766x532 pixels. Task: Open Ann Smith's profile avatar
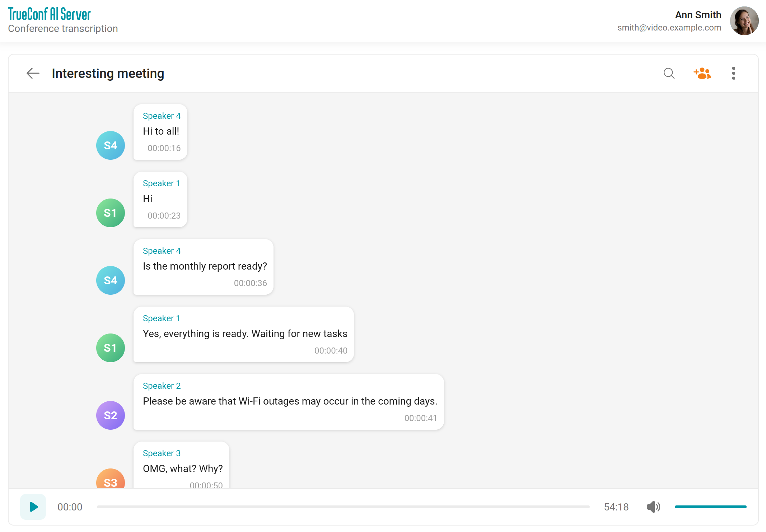coord(744,21)
